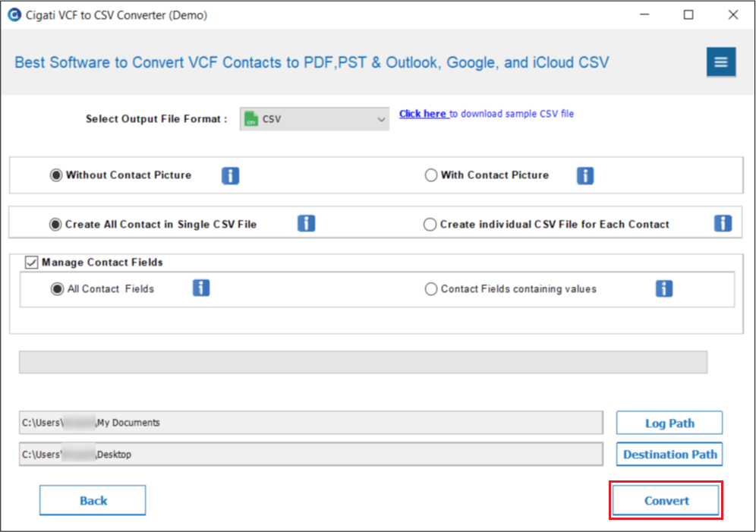756x532 pixels.
Task: Show info for Create individual CSV File option
Action: click(723, 224)
